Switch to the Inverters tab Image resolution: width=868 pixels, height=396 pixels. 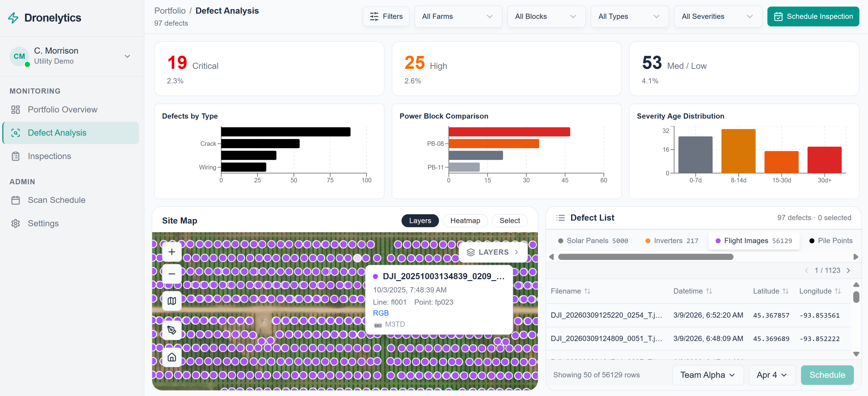tap(671, 240)
